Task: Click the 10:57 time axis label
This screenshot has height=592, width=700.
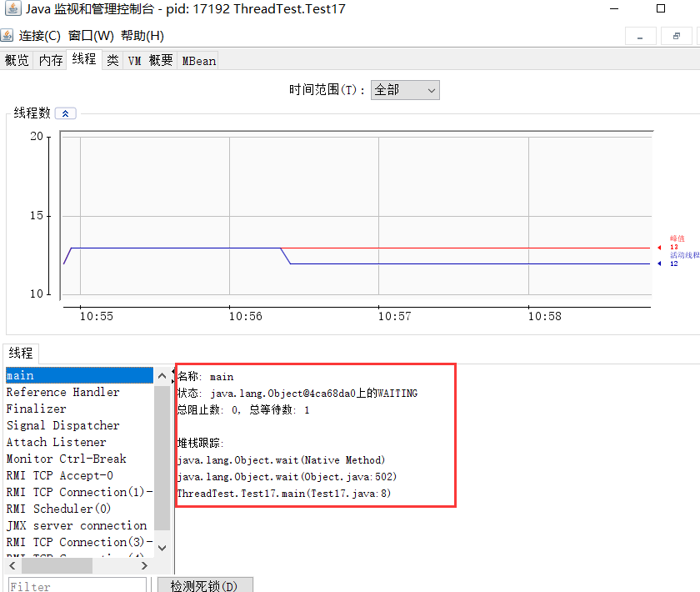Action: pyautogui.click(x=395, y=316)
